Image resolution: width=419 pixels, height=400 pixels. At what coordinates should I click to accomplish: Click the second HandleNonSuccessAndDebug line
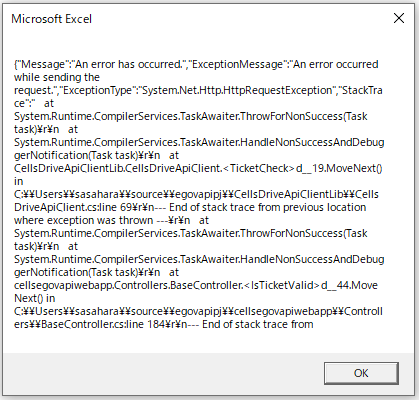[199, 259]
